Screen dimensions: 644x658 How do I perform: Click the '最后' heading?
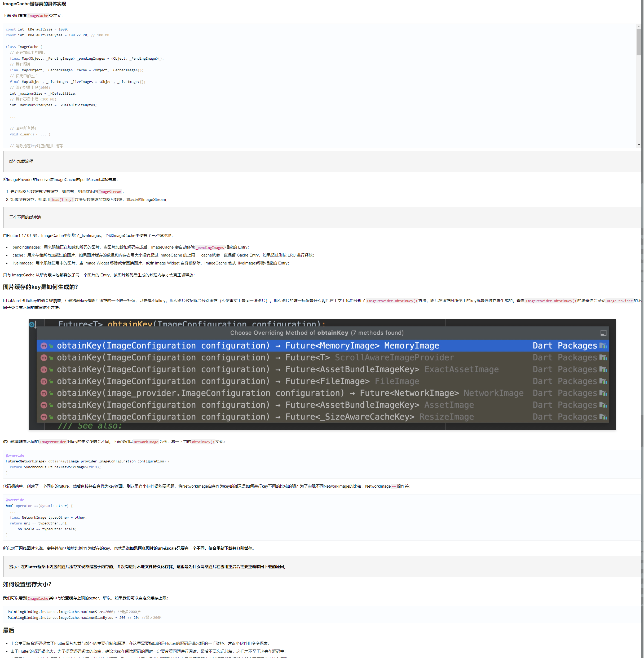click(9, 630)
